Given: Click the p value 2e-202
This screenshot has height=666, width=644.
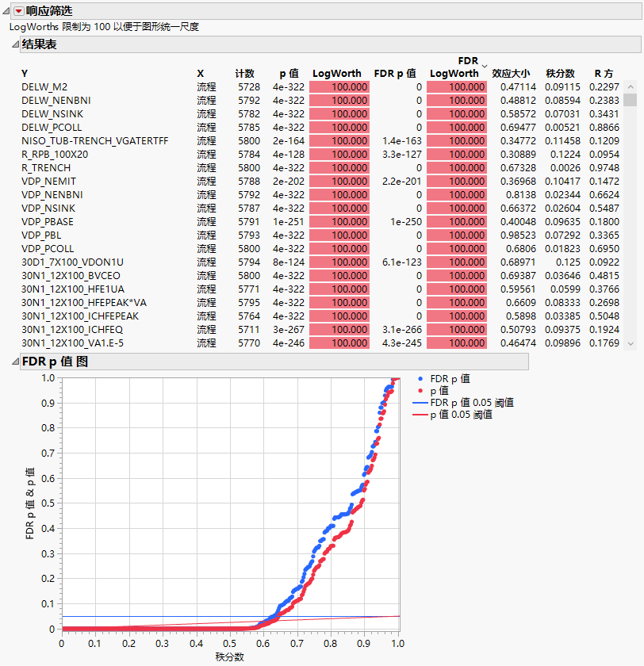Looking at the screenshot, I should pos(289,182).
